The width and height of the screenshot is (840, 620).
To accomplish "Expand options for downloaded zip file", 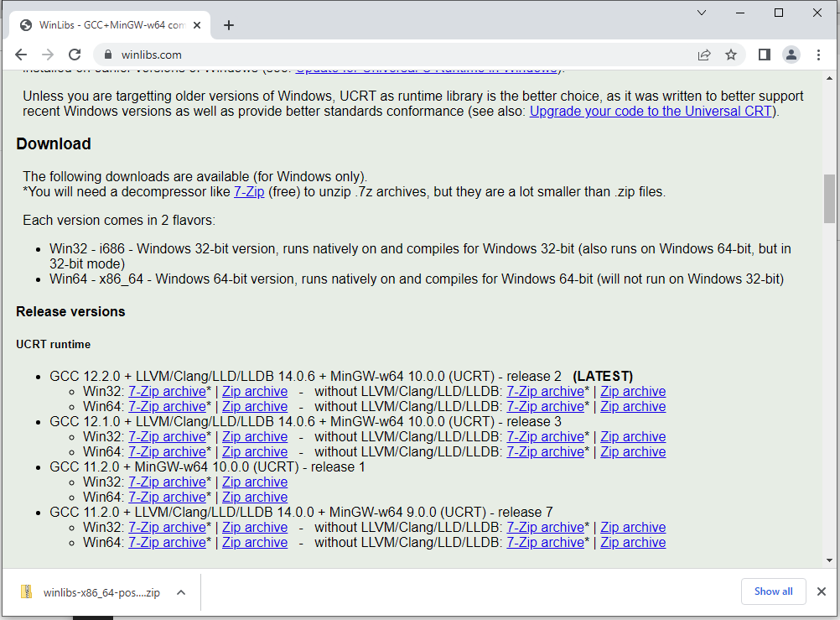I will 180,592.
